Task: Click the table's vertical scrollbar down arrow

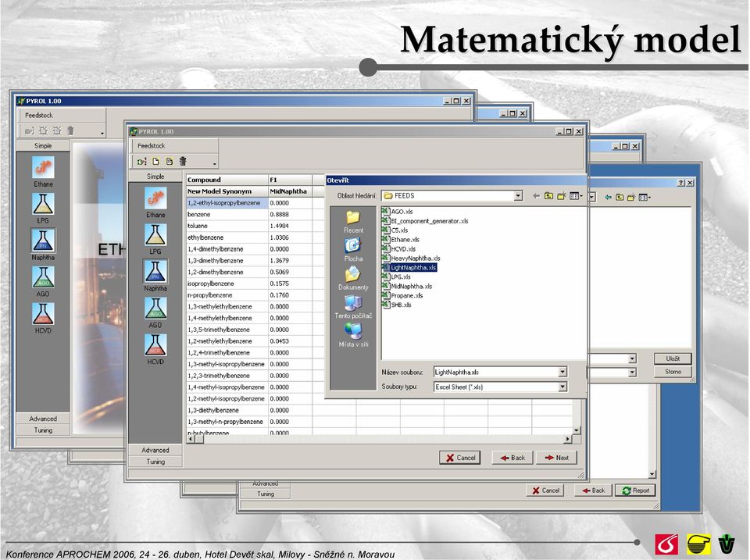Action: click(x=577, y=430)
